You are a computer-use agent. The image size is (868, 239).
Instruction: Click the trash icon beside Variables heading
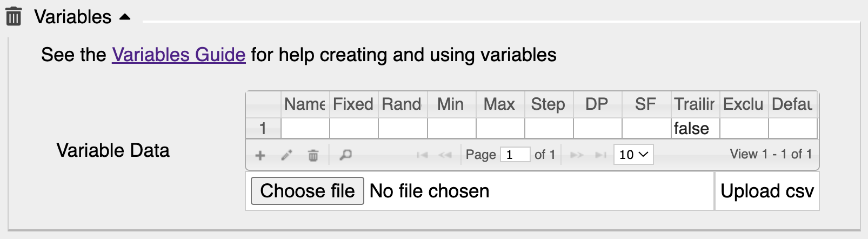click(14, 17)
